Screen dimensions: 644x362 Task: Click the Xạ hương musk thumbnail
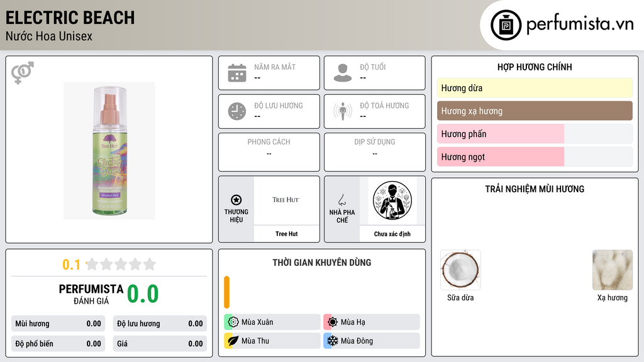tap(613, 270)
